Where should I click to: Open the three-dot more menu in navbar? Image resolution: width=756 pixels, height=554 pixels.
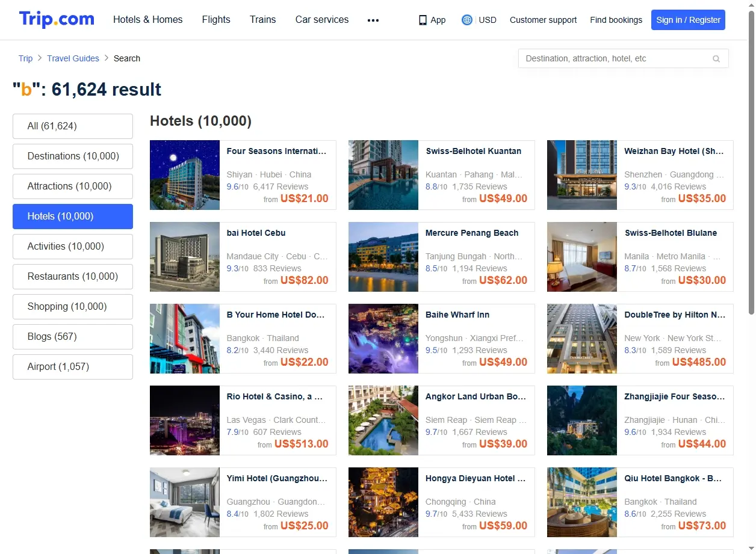pos(373,20)
